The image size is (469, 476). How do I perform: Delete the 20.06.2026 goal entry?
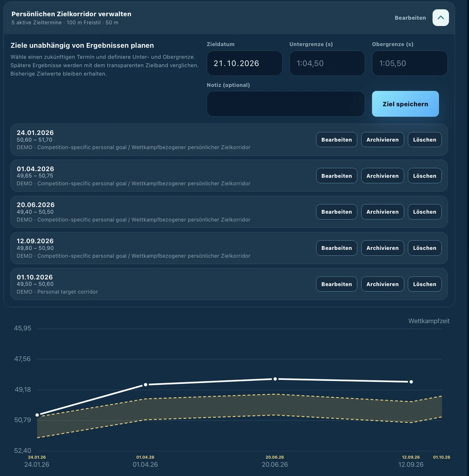click(x=424, y=212)
